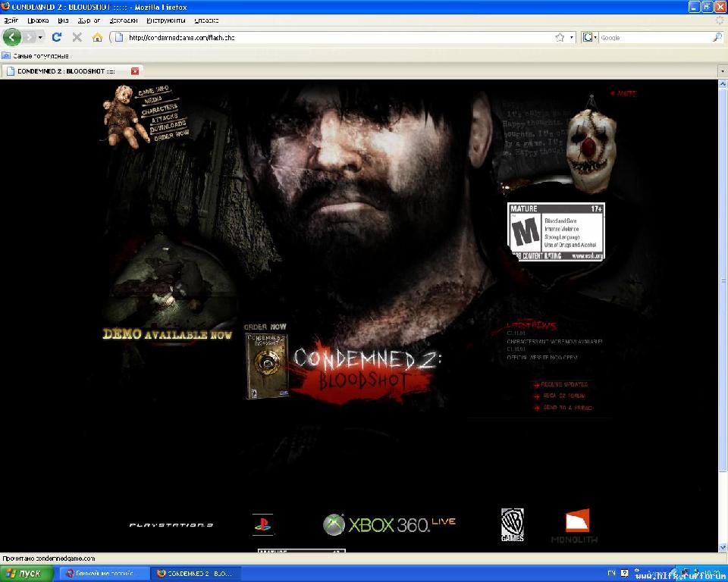
Task: Open the File menu (Файл)
Action: (x=11, y=20)
